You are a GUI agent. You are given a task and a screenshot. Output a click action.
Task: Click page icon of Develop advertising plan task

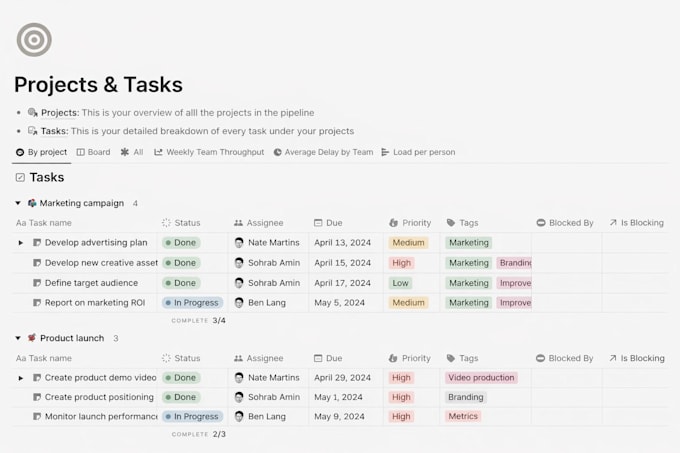(x=37, y=243)
